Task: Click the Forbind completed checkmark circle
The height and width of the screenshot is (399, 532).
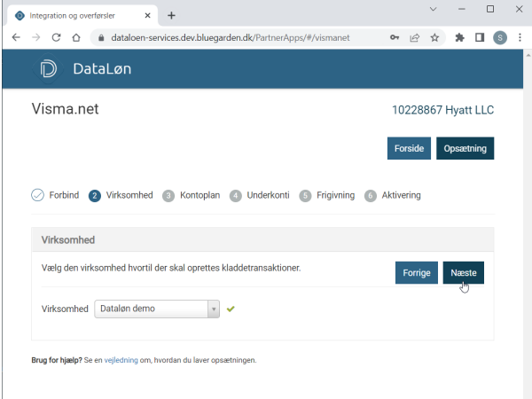Action: (x=37, y=195)
